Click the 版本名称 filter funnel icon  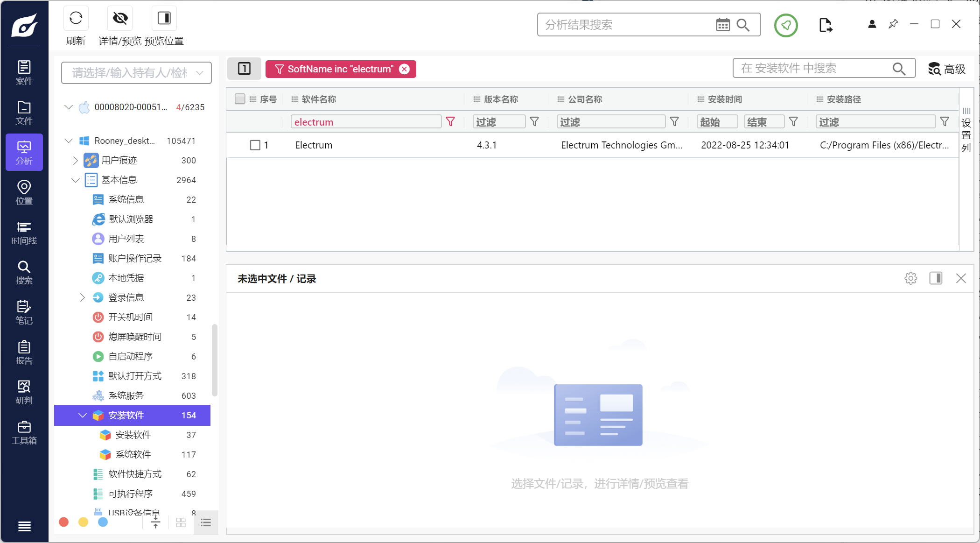(x=534, y=122)
